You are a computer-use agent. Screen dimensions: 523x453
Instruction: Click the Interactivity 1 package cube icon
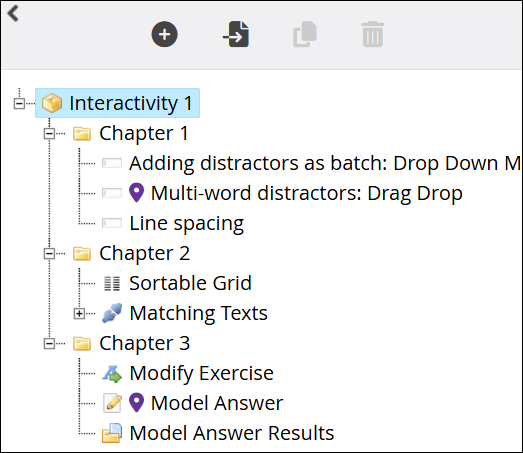(x=52, y=103)
